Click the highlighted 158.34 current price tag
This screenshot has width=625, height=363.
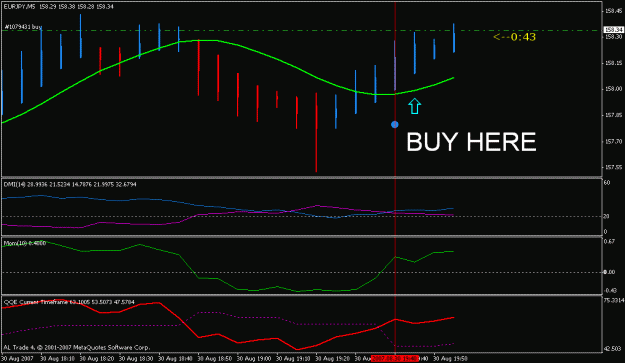pos(613,29)
